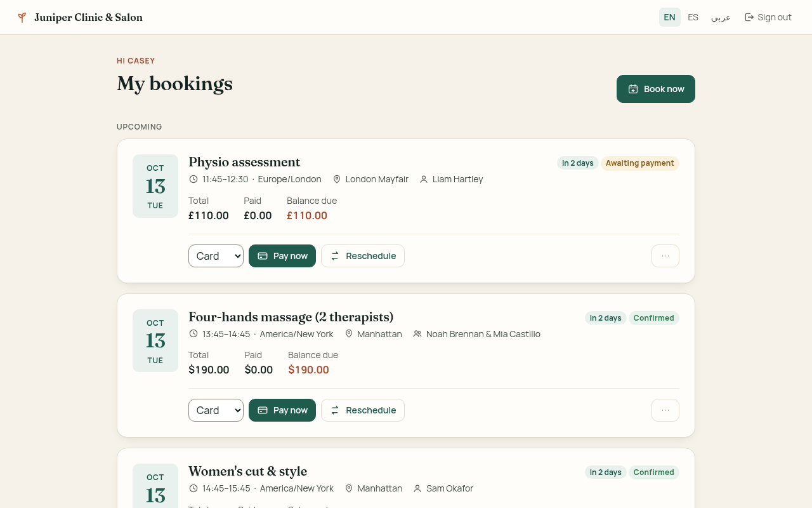The height and width of the screenshot is (508, 812).
Task: Click the location pin beside Manhattan in massage booking
Action: click(349, 334)
